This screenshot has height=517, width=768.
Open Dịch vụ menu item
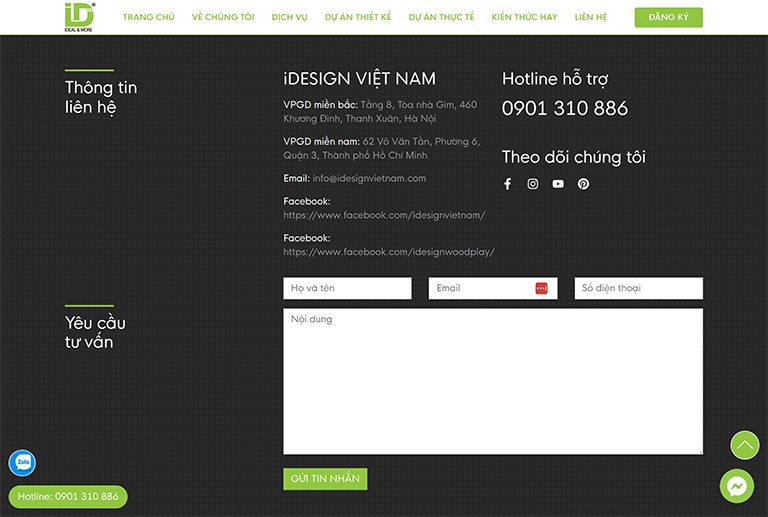tap(289, 17)
